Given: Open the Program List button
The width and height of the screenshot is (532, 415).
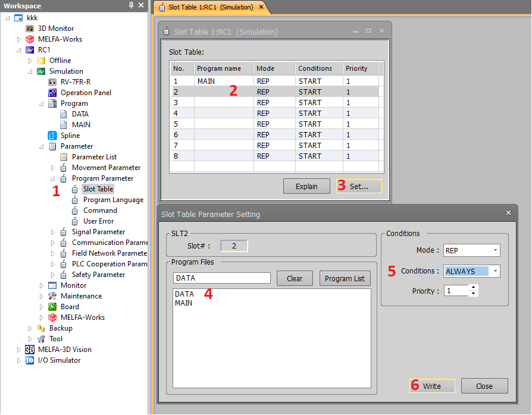Looking at the screenshot, I should (345, 279).
